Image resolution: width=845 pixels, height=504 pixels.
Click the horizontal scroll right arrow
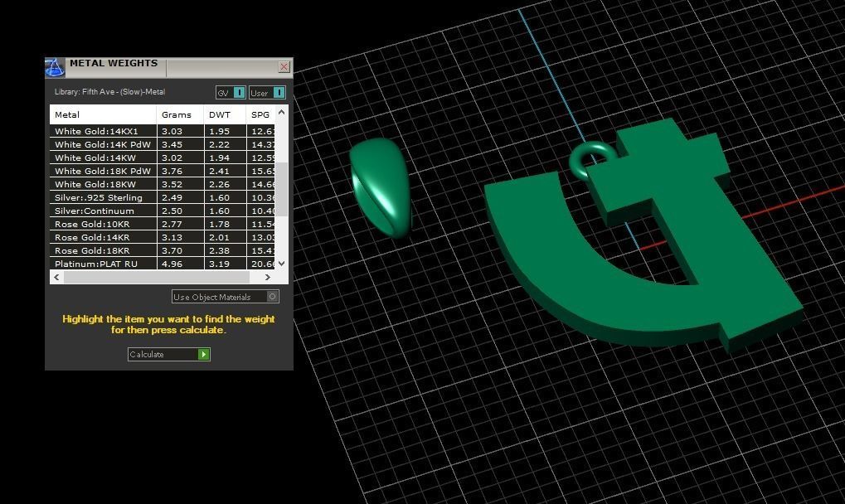[x=268, y=278]
